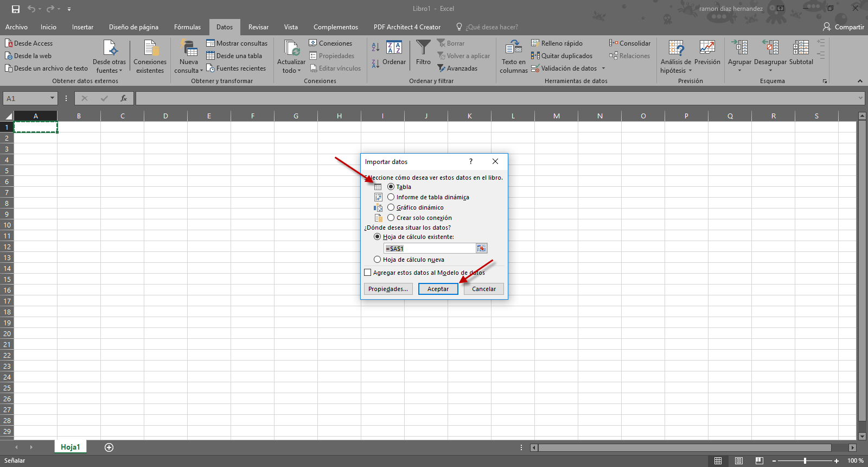
Task: Choose Hoja de cálculo nueva
Action: 377,260
